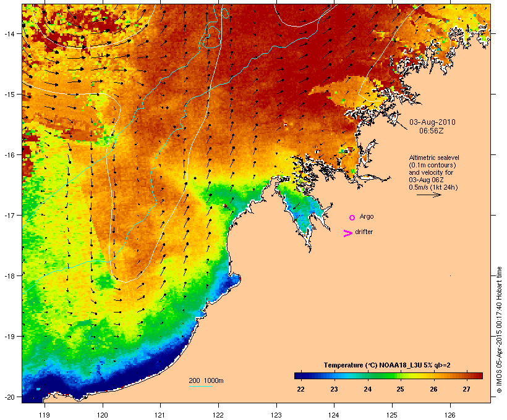The image size is (507, 420).
Task: Click the longitude axis label '122'
Action: (x=218, y=415)
